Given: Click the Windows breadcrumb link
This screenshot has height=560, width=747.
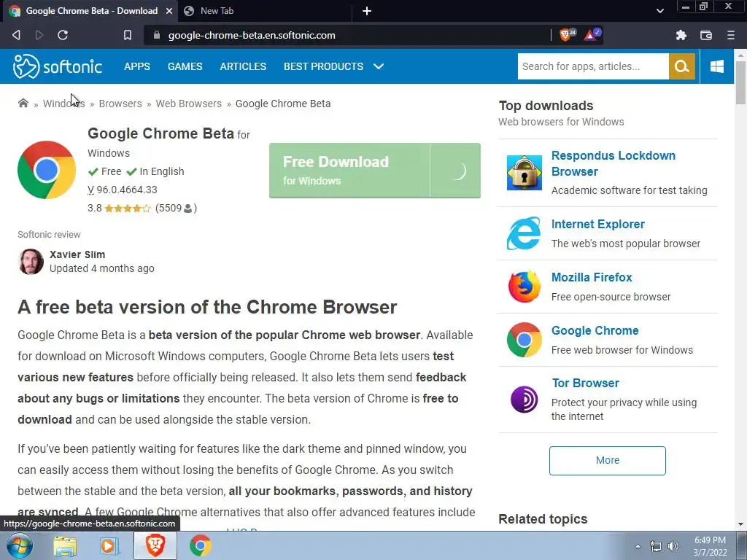Looking at the screenshot, I should (x=64, y=104).
